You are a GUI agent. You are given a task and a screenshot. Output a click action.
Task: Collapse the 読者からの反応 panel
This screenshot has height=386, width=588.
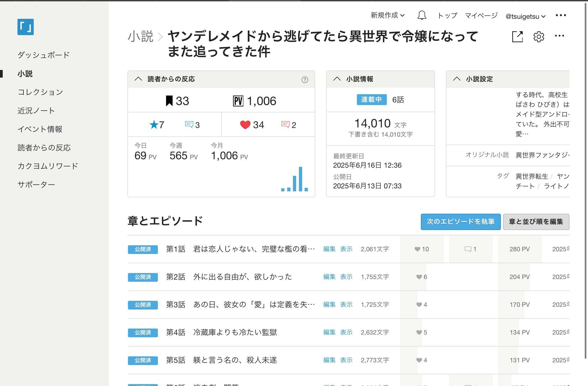(138, 79)
